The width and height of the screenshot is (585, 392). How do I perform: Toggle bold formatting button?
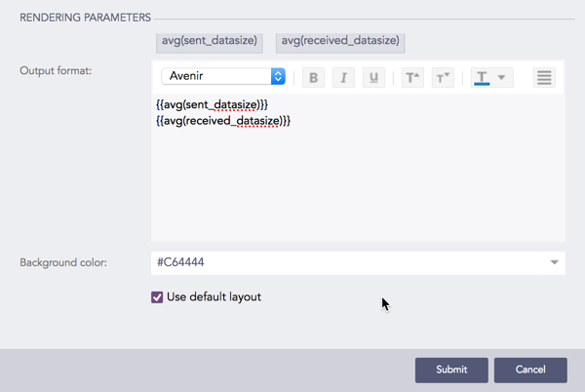[313, 78]
